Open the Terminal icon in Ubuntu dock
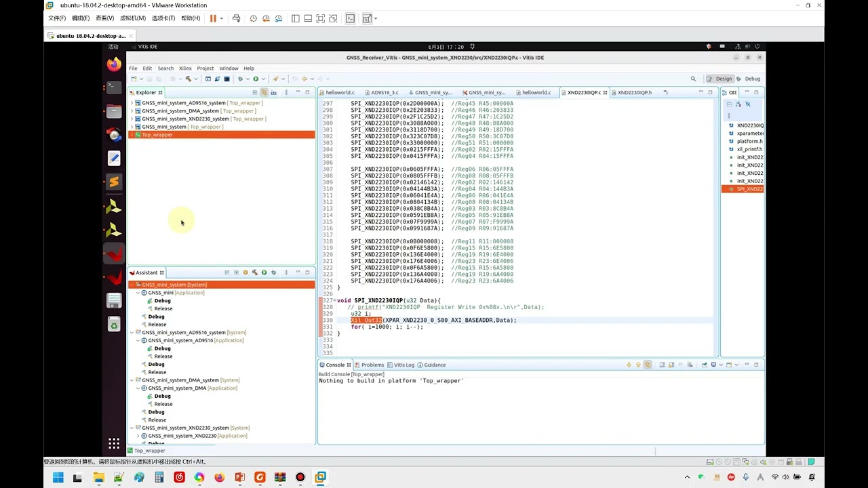 click(x=114, y=87)
